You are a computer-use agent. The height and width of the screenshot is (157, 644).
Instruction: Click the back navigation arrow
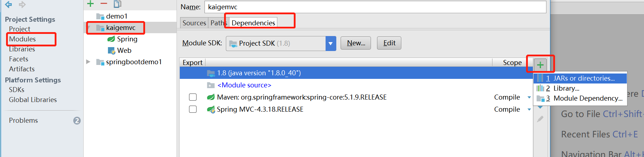[x=9, y=4]
